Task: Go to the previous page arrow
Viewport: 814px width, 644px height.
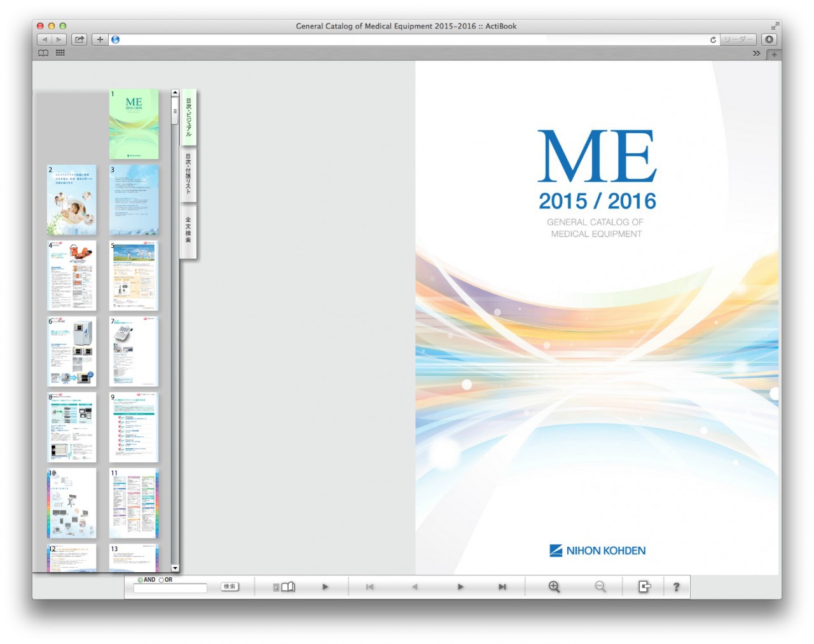Action: click(415, 587)
